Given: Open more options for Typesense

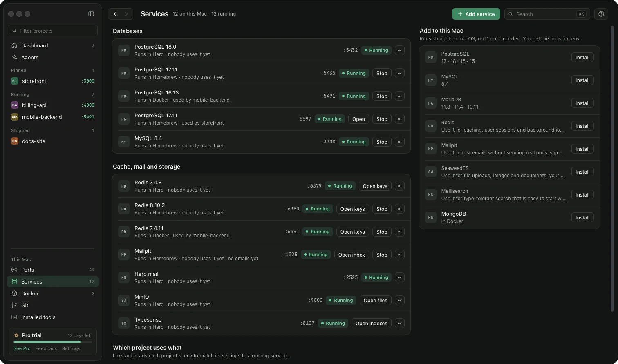Looking at the screenshot, I should pos(400,323).
